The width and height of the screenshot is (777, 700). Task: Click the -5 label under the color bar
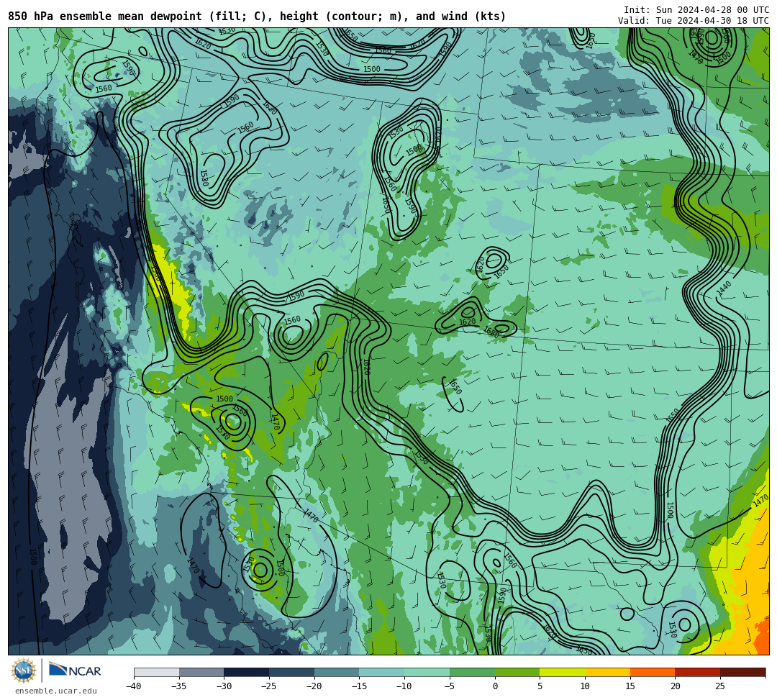[x=449, y=686]
